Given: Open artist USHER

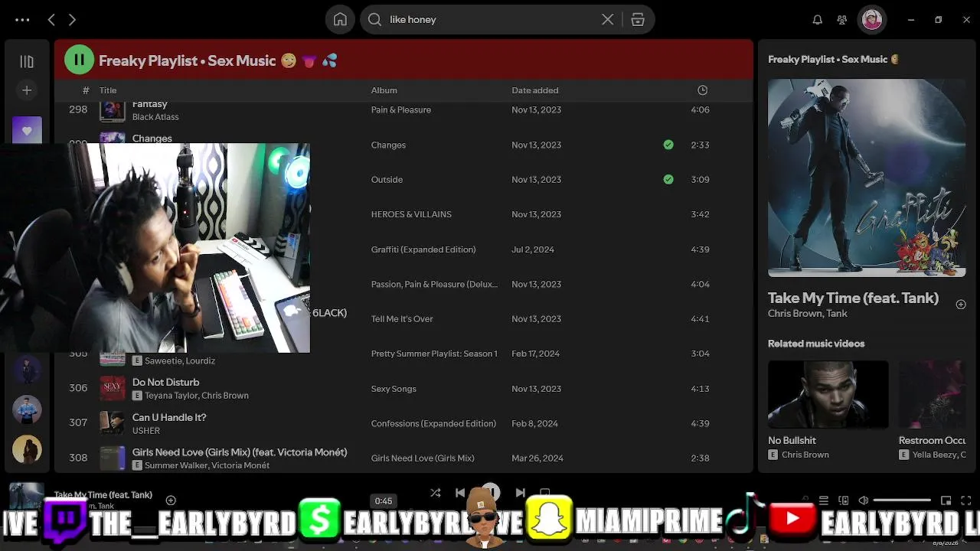Looking at the screenshot, I should (146, 431).
